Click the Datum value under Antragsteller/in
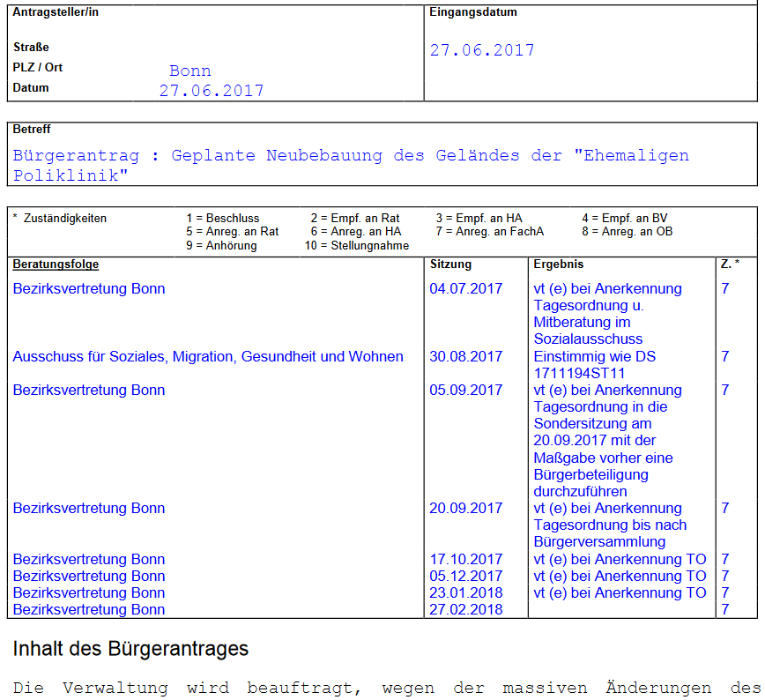This screenshot has width=765, height=700. [x=211, y=91]
